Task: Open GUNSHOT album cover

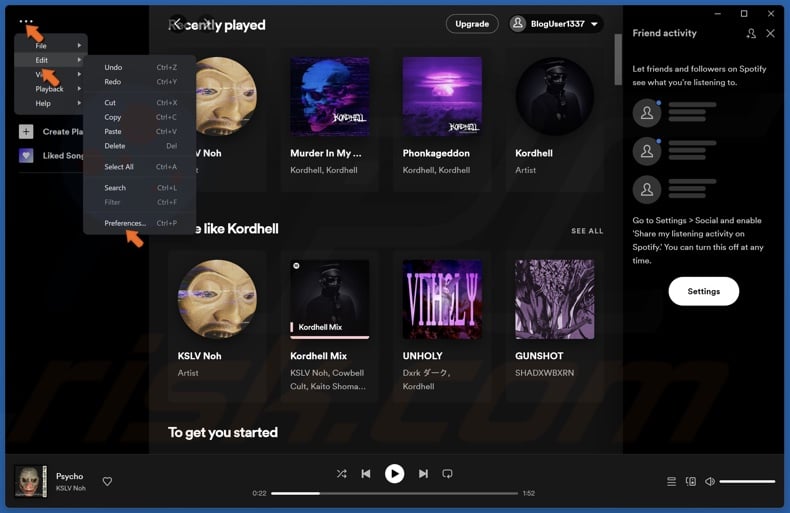Action: (x=555, y=299)
